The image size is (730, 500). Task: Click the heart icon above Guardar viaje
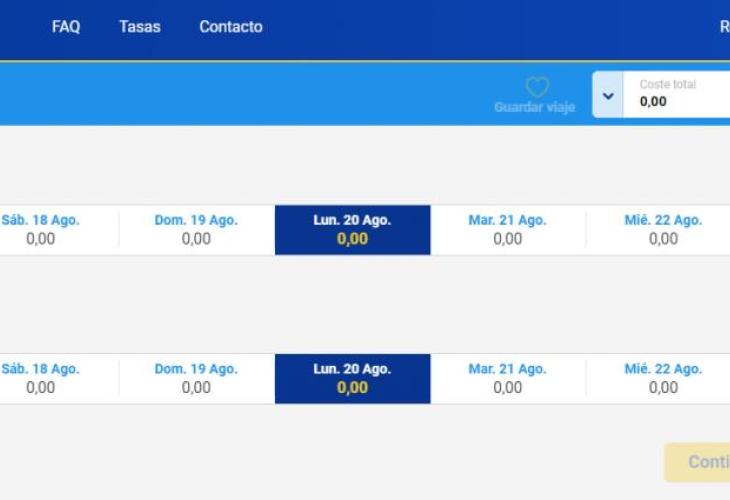tap(537, 88)
